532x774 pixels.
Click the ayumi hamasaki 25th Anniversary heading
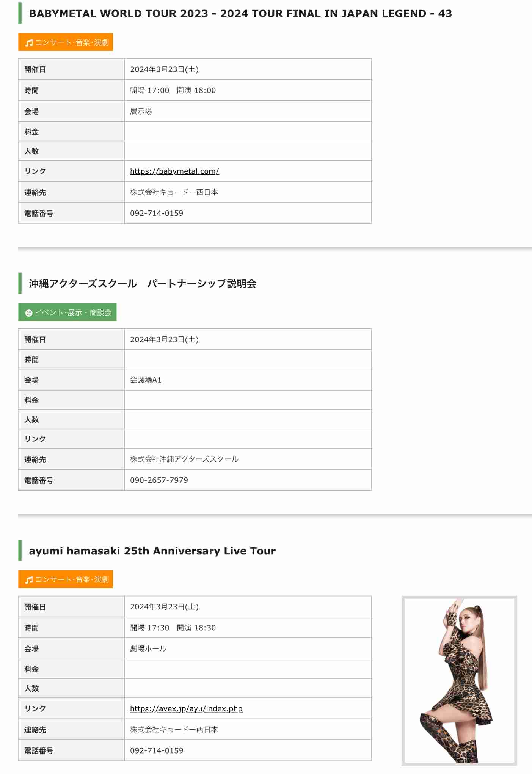[x=152, y=551]
